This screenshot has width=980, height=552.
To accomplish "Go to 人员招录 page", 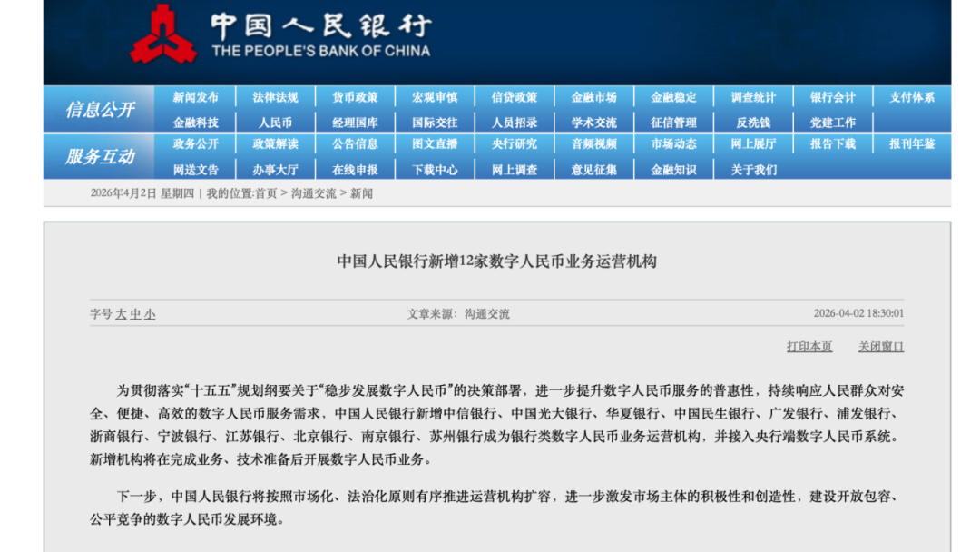I will (x=514, y=123).
